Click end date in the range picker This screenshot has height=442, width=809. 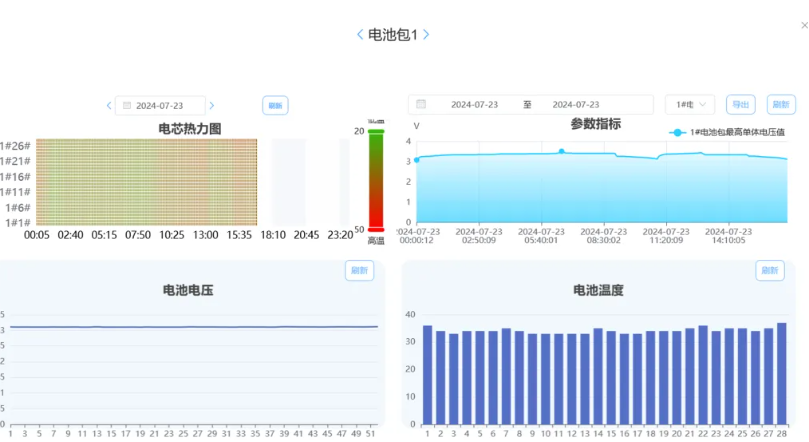click(x=576, y=104)
